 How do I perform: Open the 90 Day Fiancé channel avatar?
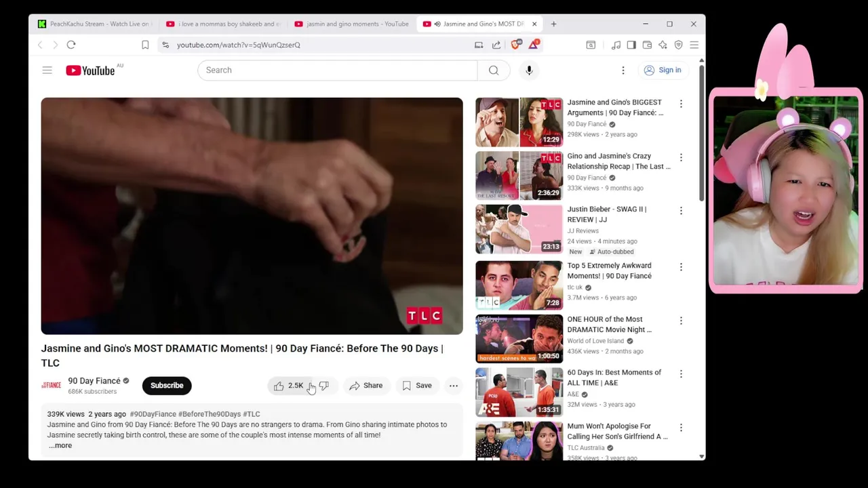click(x=51, y=386)
